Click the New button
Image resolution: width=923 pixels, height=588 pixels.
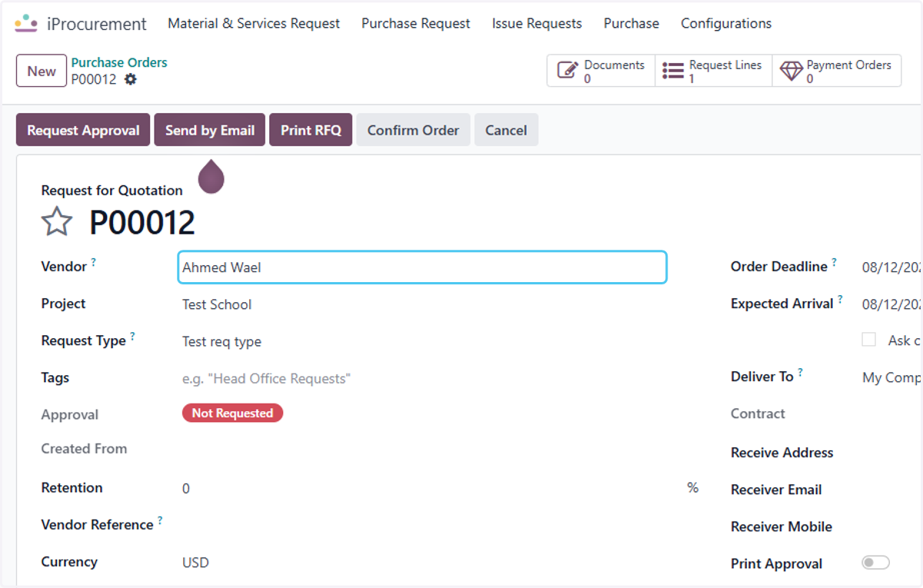tap(42, 71)
